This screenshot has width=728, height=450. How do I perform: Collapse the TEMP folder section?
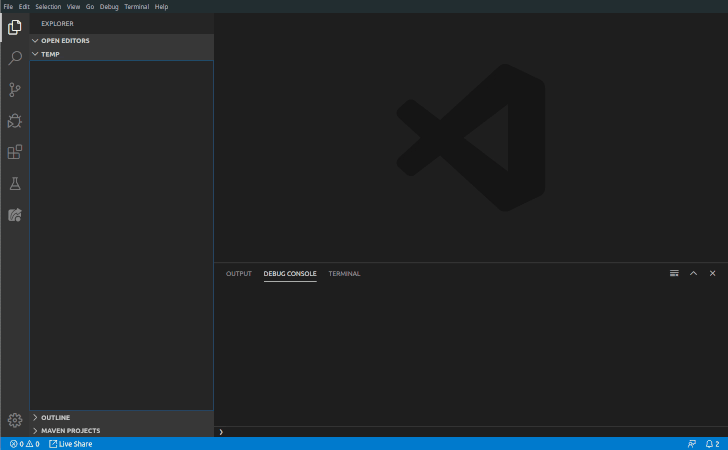[x=122, y=54]
